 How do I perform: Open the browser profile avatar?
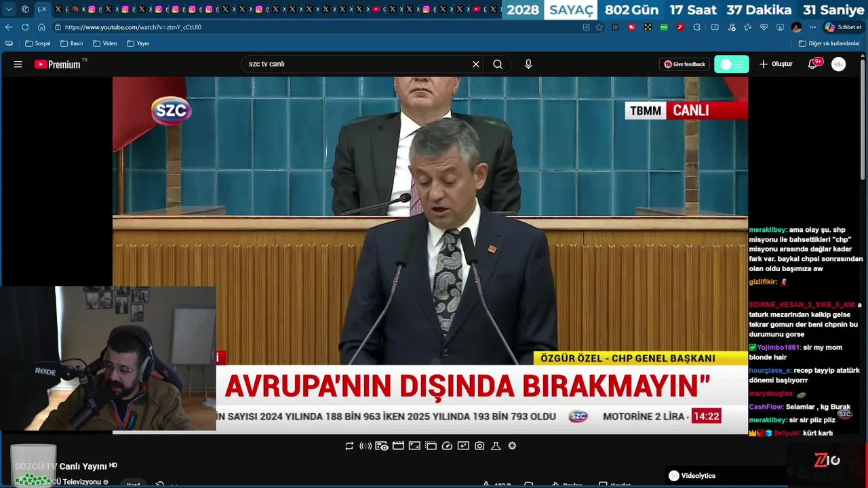coord(797,27)
